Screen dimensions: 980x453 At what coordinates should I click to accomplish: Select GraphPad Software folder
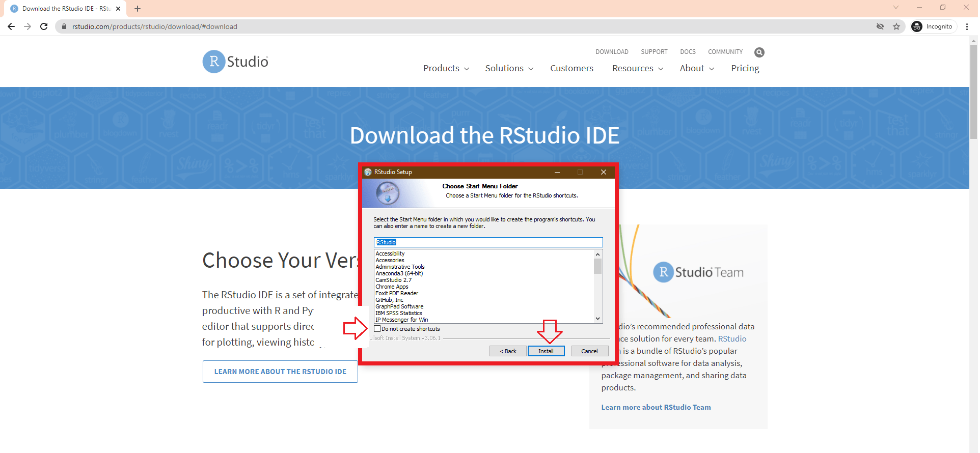399,306
